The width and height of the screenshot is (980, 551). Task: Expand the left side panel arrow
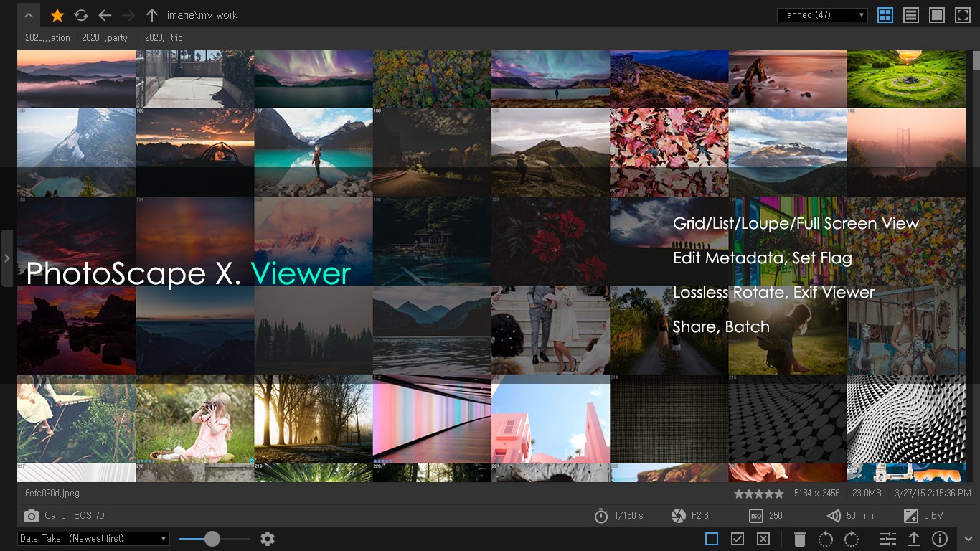click(x=6, y=258)
